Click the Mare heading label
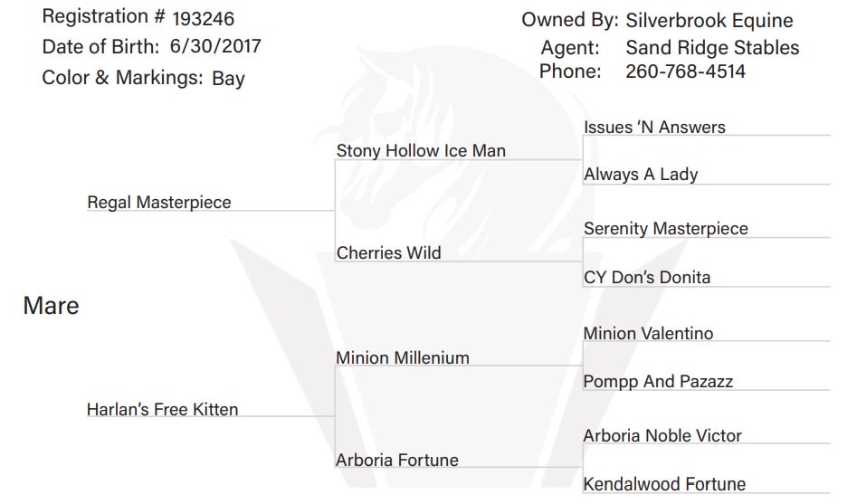 click(51, 306)
